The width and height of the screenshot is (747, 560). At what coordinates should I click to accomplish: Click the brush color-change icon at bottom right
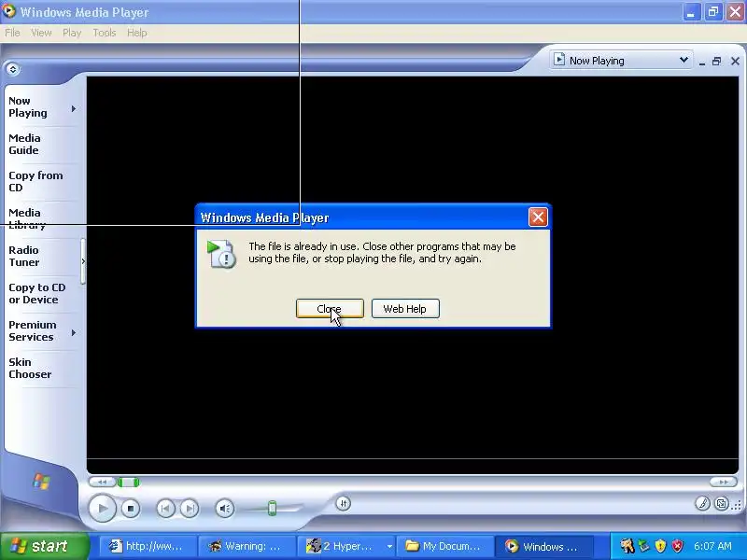pos(702,503)
